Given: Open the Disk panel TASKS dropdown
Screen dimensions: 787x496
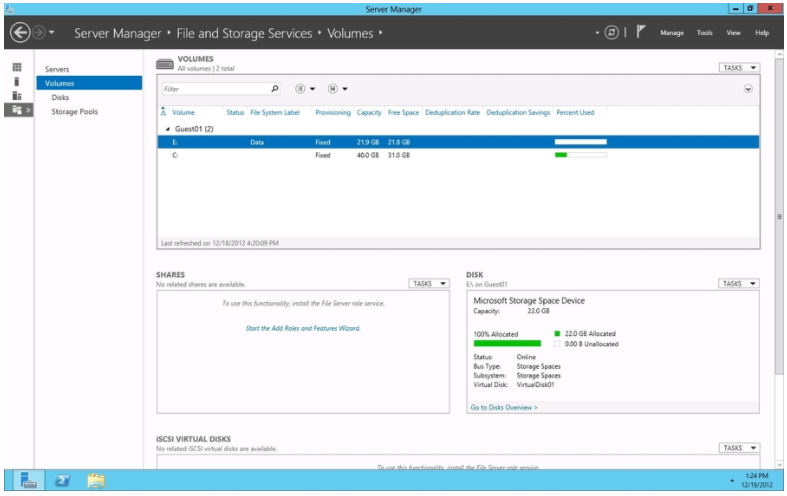Looking at the screenshot, I should coord(739,283).
